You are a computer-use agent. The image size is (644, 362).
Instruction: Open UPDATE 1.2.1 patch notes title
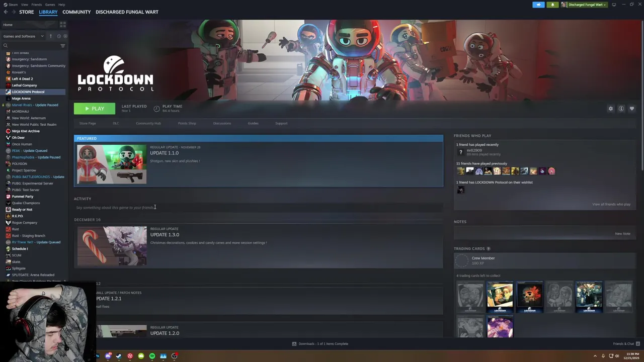pyautogui.click(x=109, y=299)
